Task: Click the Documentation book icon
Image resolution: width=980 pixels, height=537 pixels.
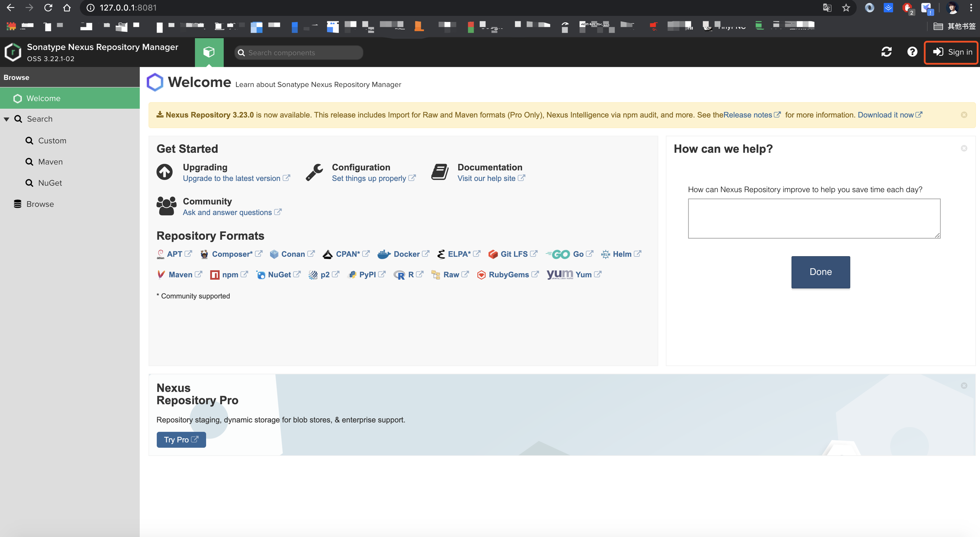Action: click(x=440, y=172)
